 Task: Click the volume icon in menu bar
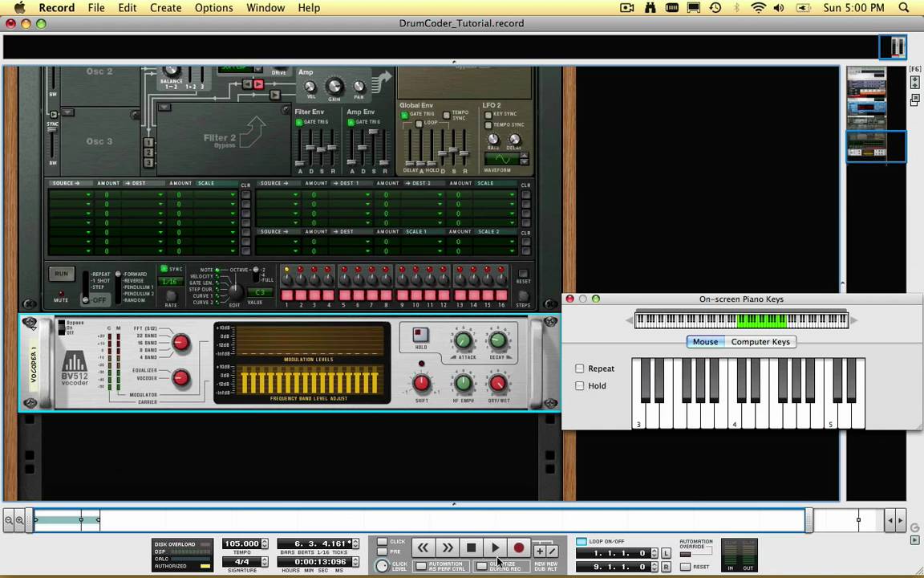click(779, 8)
